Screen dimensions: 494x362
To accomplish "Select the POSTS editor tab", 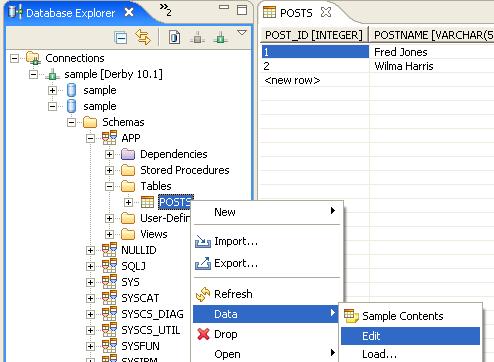I will pos(296,13).
